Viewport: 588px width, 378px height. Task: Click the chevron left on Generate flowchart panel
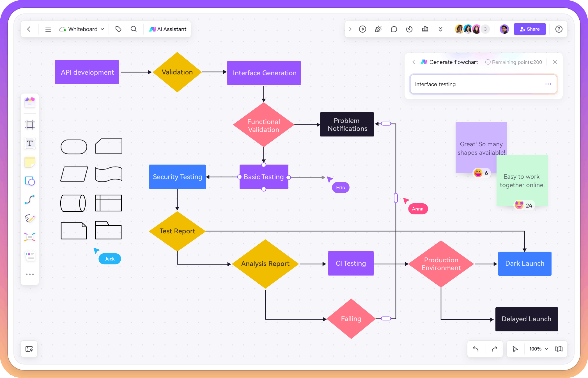(414, 62)
